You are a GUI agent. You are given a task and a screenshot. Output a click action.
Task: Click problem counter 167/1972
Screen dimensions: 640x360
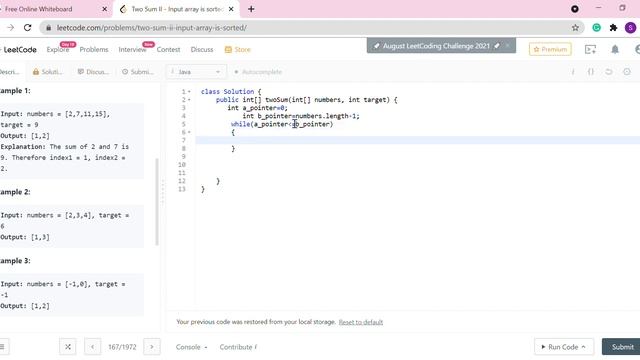pyautogui.click(x=122, y=347)
